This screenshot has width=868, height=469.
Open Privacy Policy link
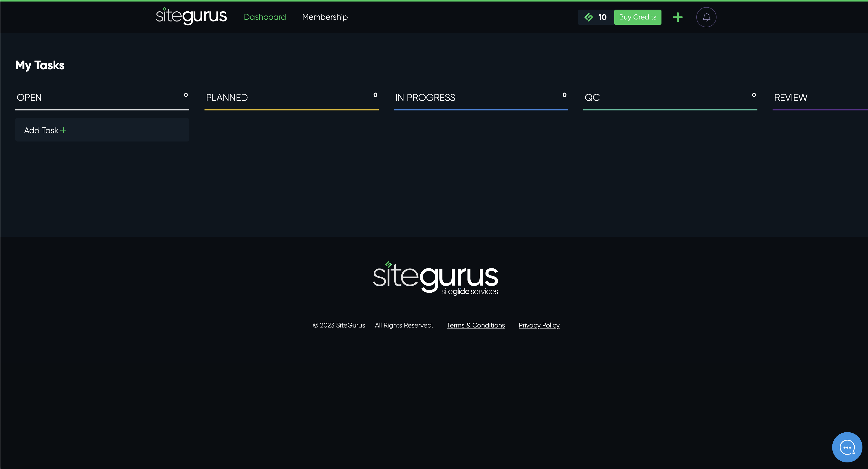(x=539, y=325)
